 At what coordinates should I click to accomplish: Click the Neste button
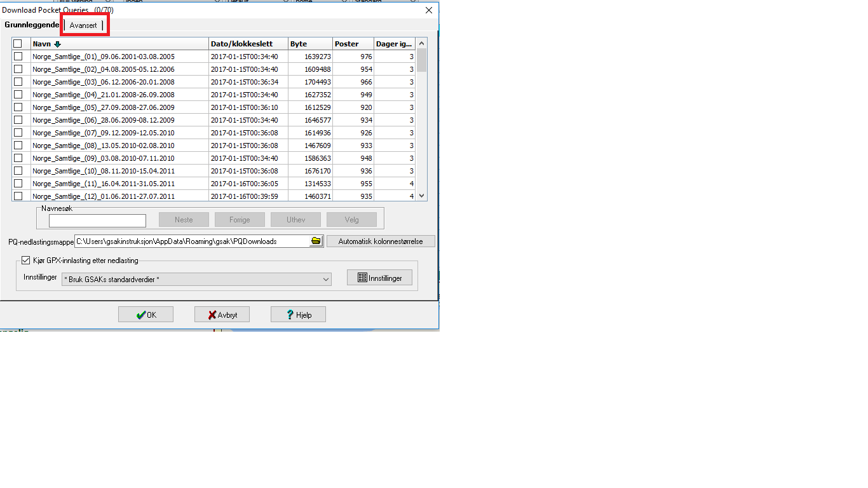tap(184, 220)
